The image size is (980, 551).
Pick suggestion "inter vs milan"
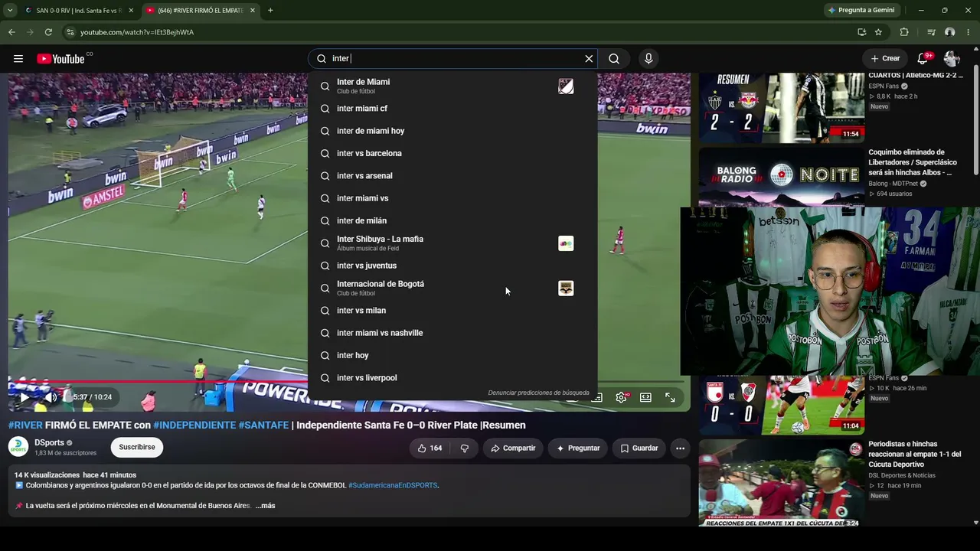coord(452,311)
